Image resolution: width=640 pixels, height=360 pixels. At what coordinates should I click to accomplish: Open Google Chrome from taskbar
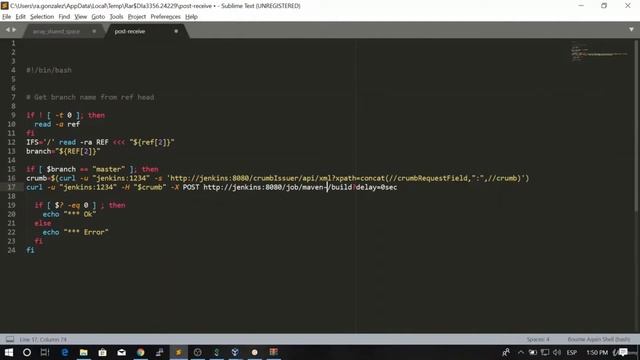(x=140, y=352)
